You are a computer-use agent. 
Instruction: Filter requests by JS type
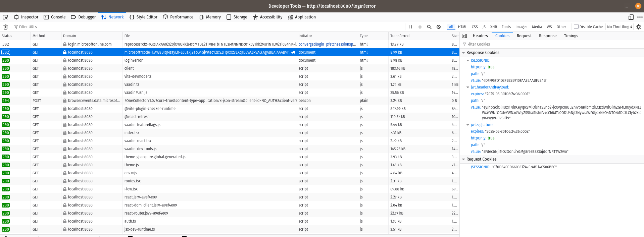484,27
